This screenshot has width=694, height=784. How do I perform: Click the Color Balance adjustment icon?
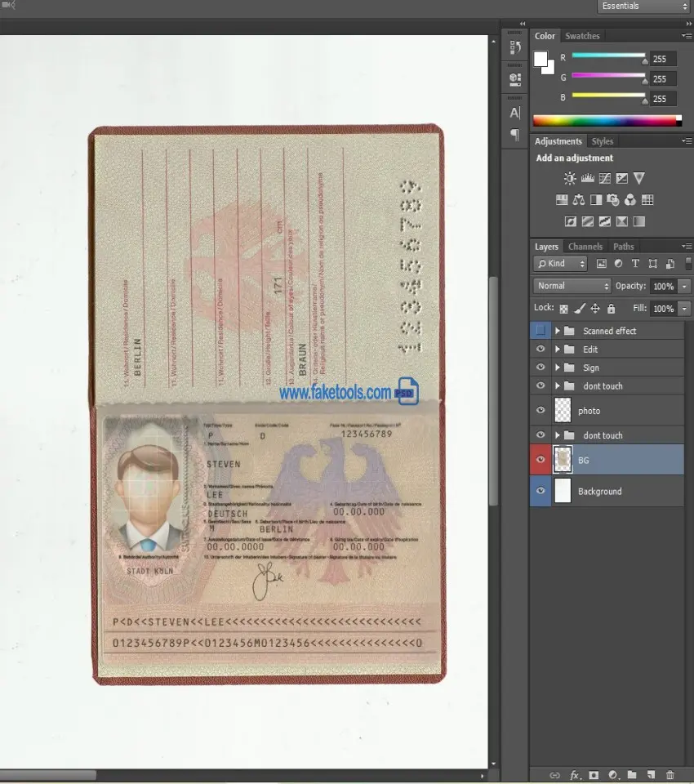pos(579,200)
